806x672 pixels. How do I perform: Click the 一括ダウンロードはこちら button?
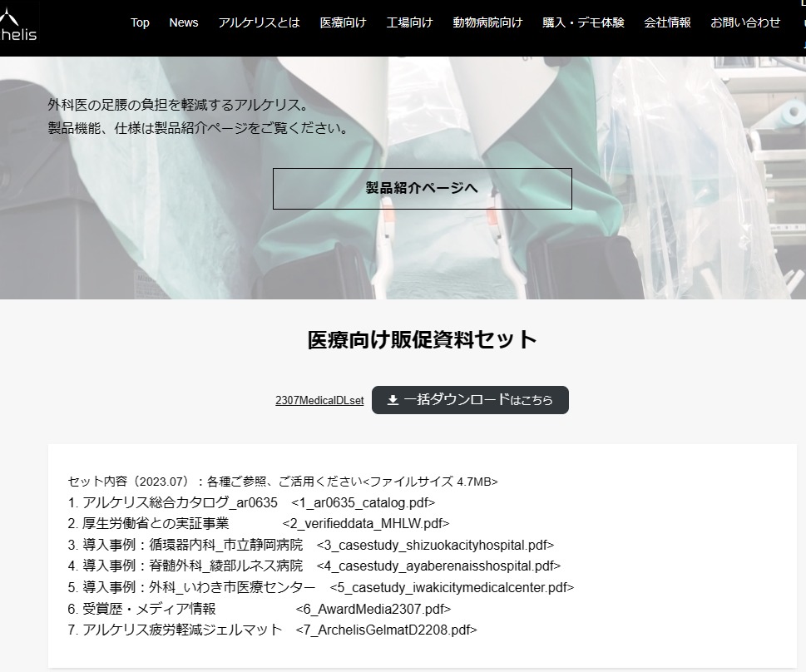470,400
